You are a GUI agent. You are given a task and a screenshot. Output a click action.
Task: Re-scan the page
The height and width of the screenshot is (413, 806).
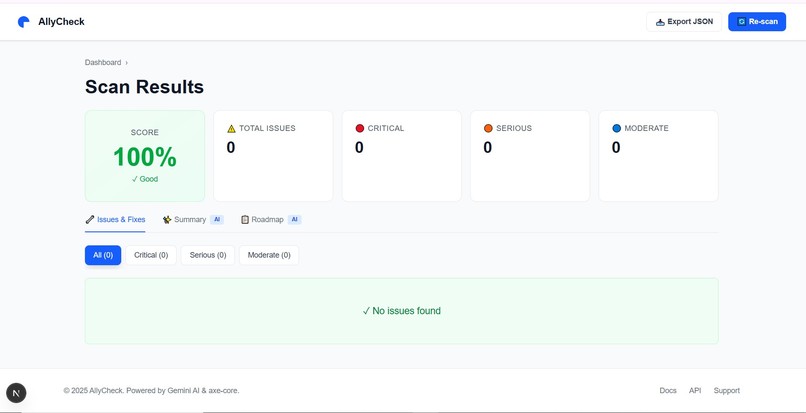pos(757,22)
